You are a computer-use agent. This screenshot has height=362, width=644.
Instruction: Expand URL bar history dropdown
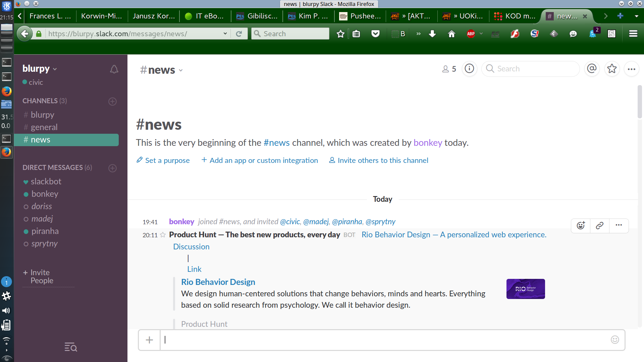pyautogui.click(x=225, y=34)
